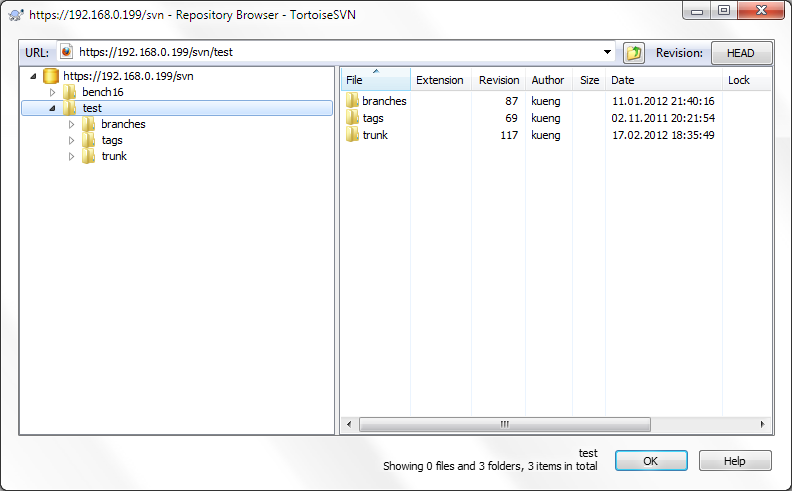792x491 pixels.
Task: Click the repository root database icon
Action: 51,76
